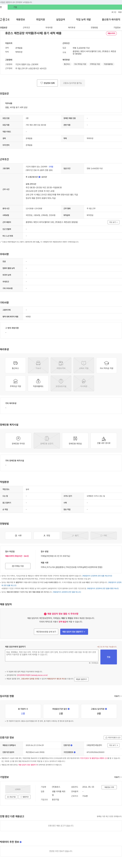122x868 pixels.
Task: Click the 자녀 학자금 지원 welfare icon
Action: click(x=106, y=365)
